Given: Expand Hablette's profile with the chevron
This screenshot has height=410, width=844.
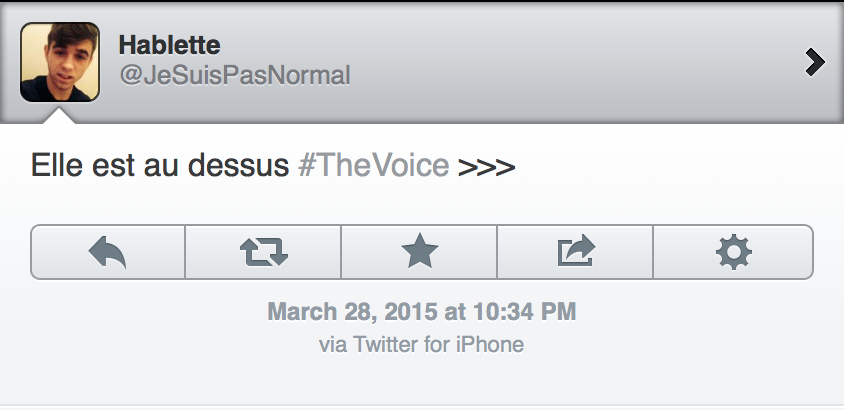Looking at the screenshot, I should (x=815, y=62).
